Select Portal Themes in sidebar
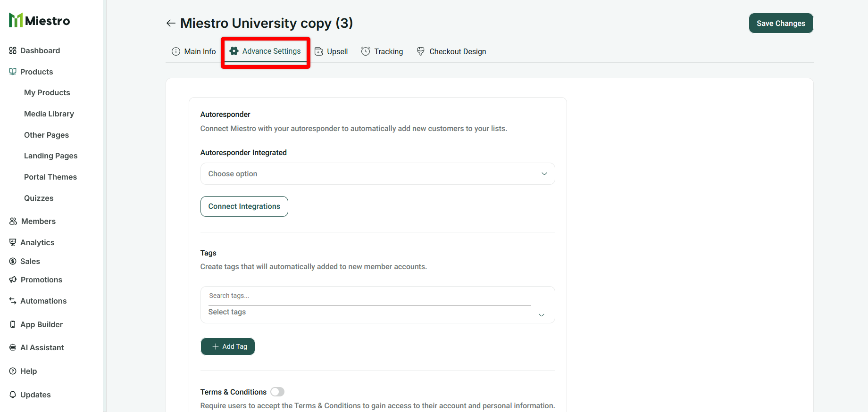The height and width of the screenshot is (412, 868). point(50,177)
